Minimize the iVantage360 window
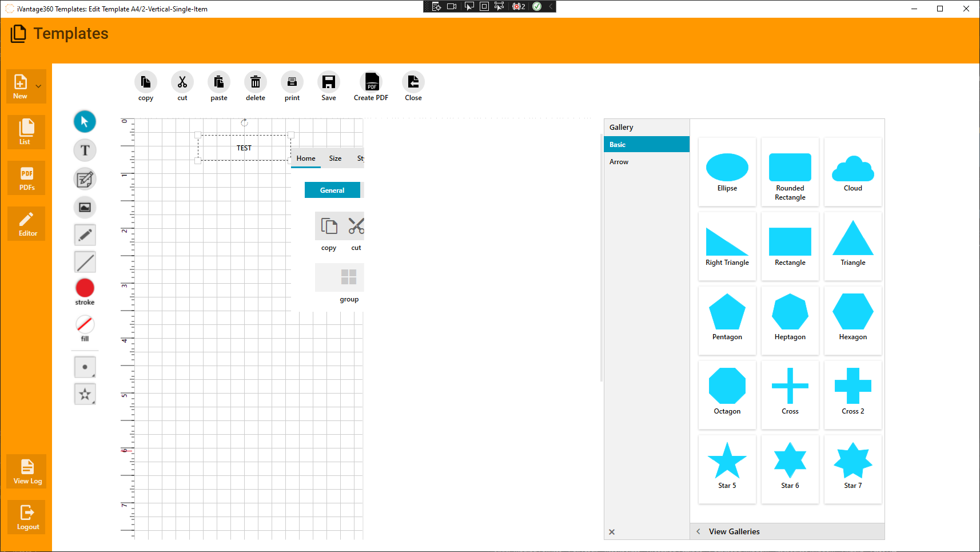Image resolution: width=980 pixels, height=552 pixels. point(914,9)
